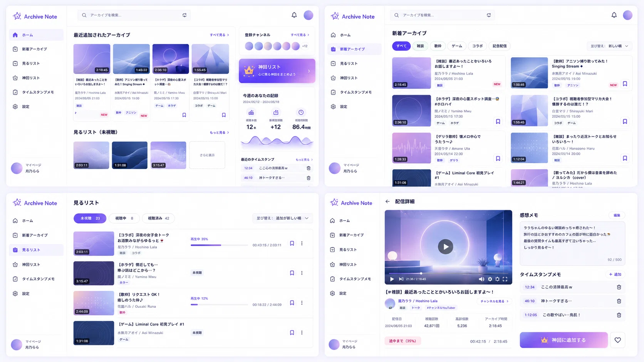Click the 再生中 35% progress bar in 見るリスト
The width and height of the screenshot is (644, 362).
[x=219, y=245]
